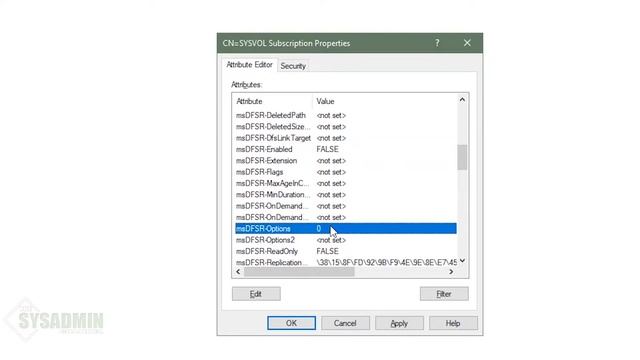Viewport: 640px width, 360px height.
Task: Open the Filter button menu
Action: (444, 294)
